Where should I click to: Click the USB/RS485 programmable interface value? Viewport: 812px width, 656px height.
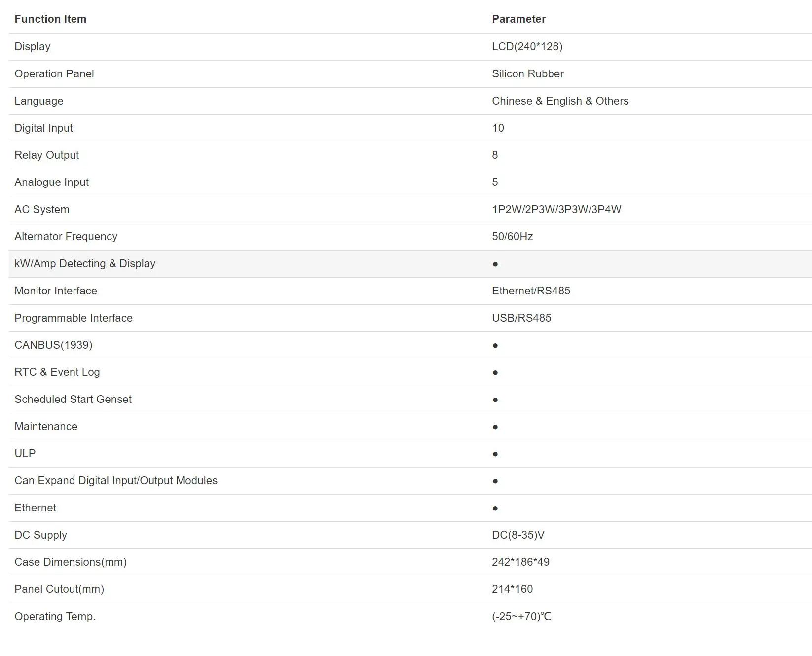coord(521,318)
